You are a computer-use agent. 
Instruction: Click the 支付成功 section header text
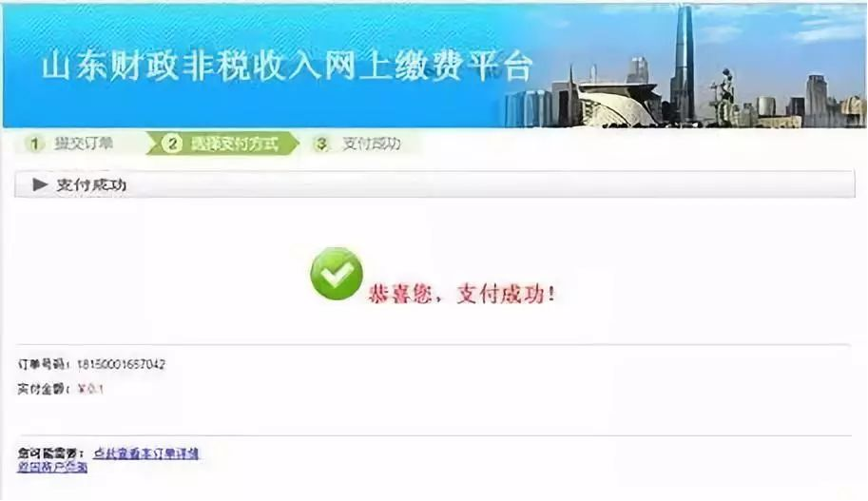tap(91, 184)
